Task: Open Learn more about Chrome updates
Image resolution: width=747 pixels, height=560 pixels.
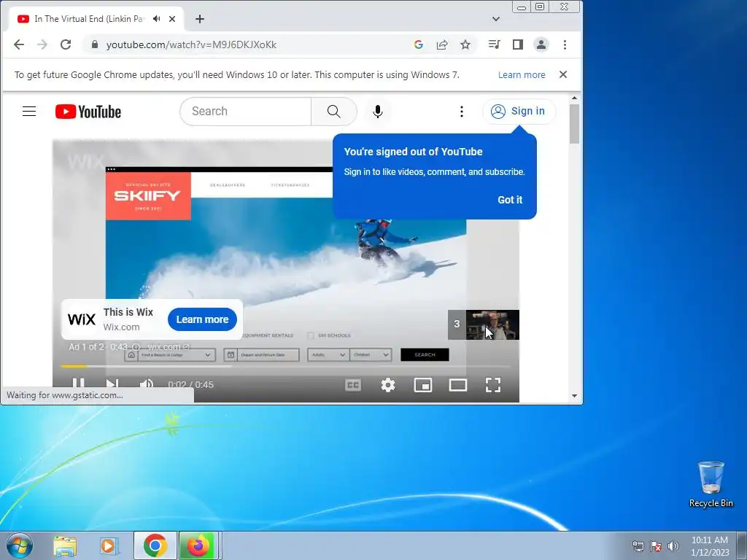Action: [x=522, y=75]
